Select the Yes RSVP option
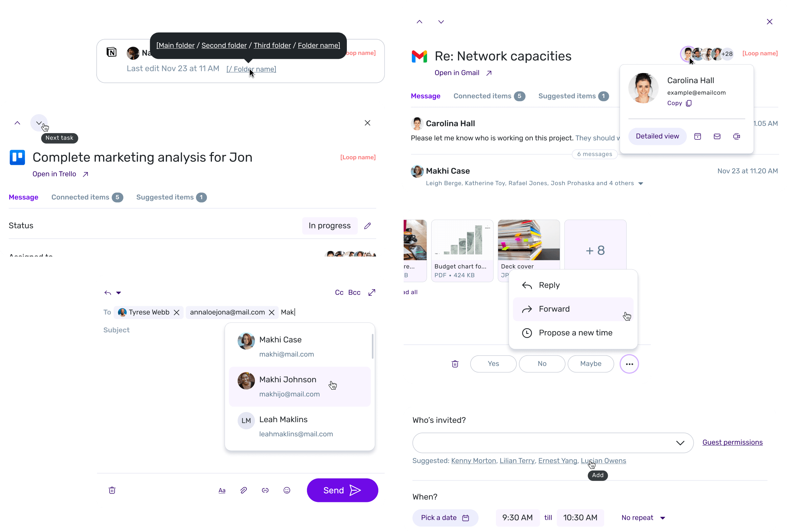Viewport: 787px width, 532px height. pos(493,364)
